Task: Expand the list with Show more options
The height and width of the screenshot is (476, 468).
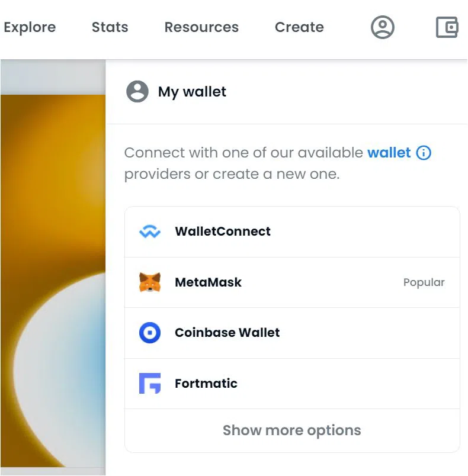Action: tap(292, 430)
